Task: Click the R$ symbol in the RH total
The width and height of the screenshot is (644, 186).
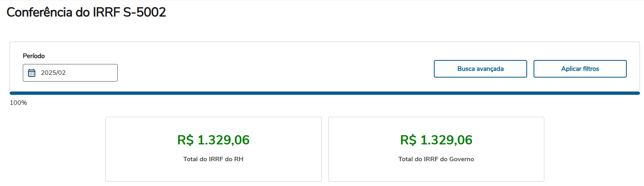Action: pos(185,140)
